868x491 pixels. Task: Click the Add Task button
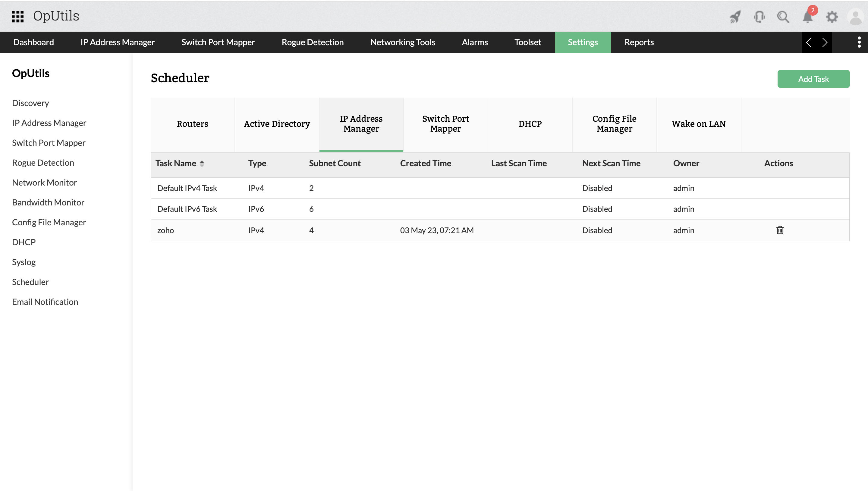[x=813, y=79]
